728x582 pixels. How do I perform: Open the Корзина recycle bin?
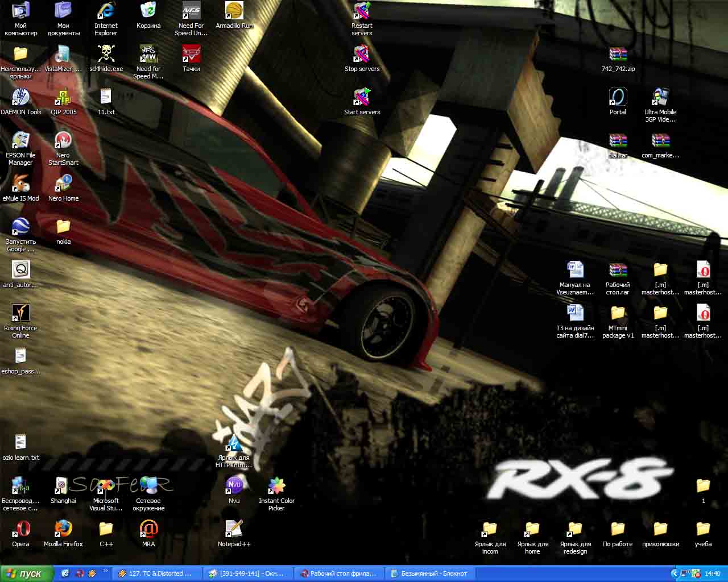coord(148,16)
